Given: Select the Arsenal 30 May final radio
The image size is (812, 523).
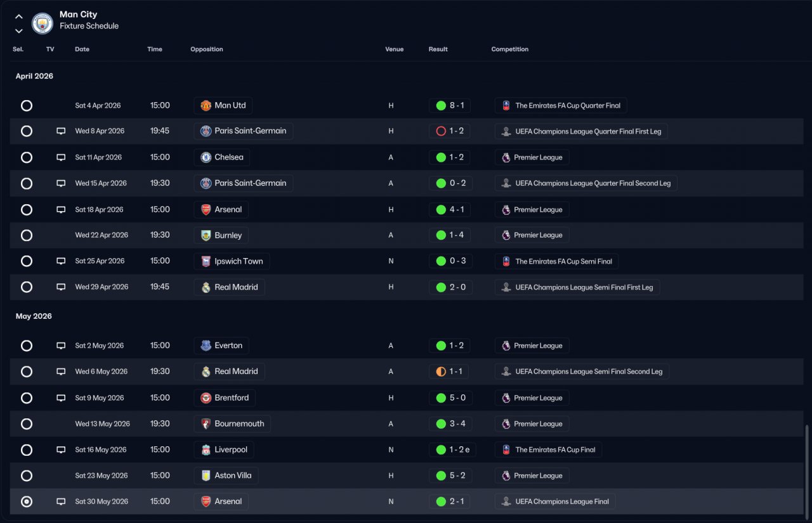Looking at the screenshot, I should [x=27, y=501].
